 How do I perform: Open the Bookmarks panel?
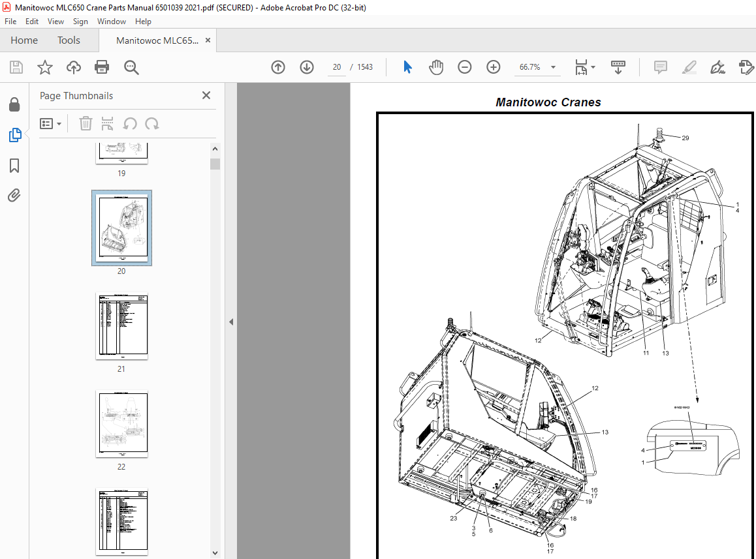pos(14,166)
